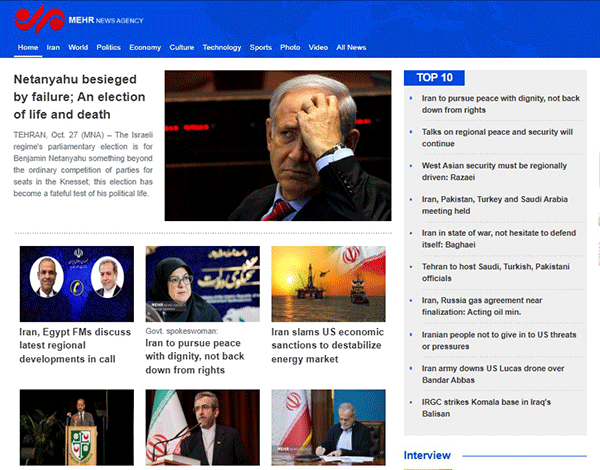The width and height of the screenshot is (600, 470).
Task: Select the Politics menu item
Action: tap(108, 47)
